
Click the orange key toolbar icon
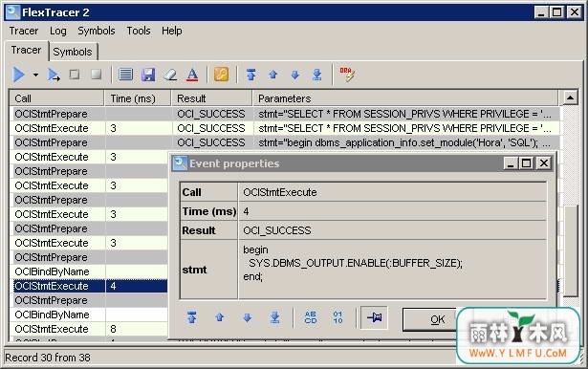pyautogui.click(x=221, y=75)
